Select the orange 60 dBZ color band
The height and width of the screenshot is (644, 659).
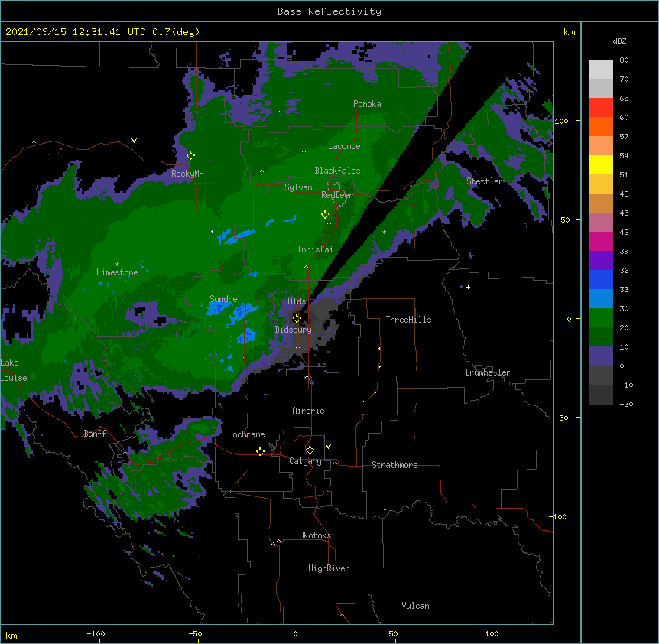coord(601,126)
